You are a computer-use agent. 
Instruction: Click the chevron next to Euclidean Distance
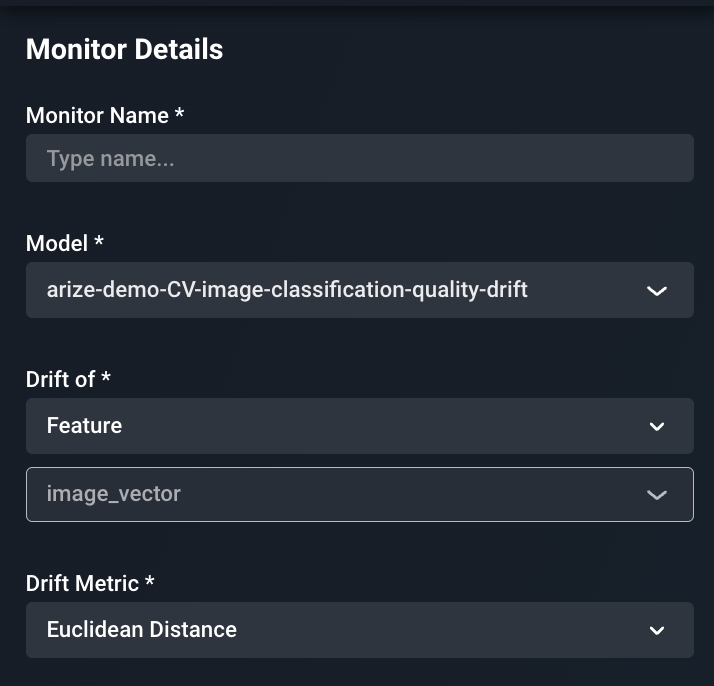[x=657, y=631]
